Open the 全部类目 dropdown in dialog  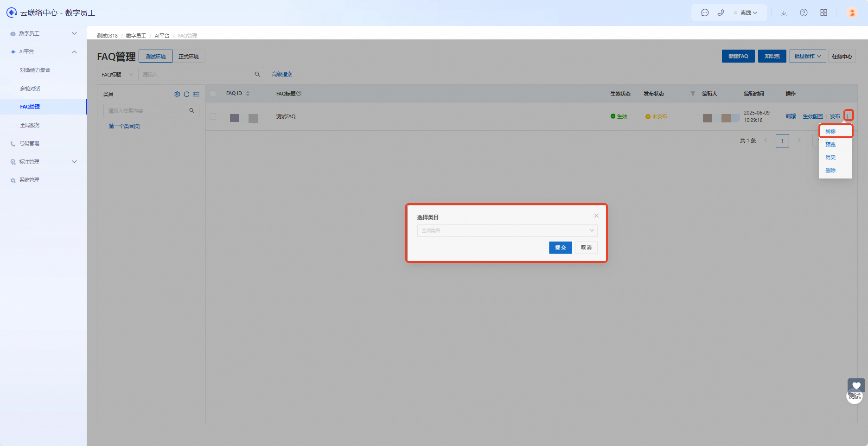coord(507,230)
